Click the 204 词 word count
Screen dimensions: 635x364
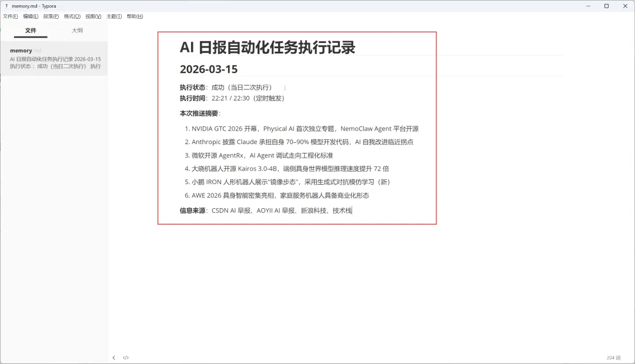(613, 358)
